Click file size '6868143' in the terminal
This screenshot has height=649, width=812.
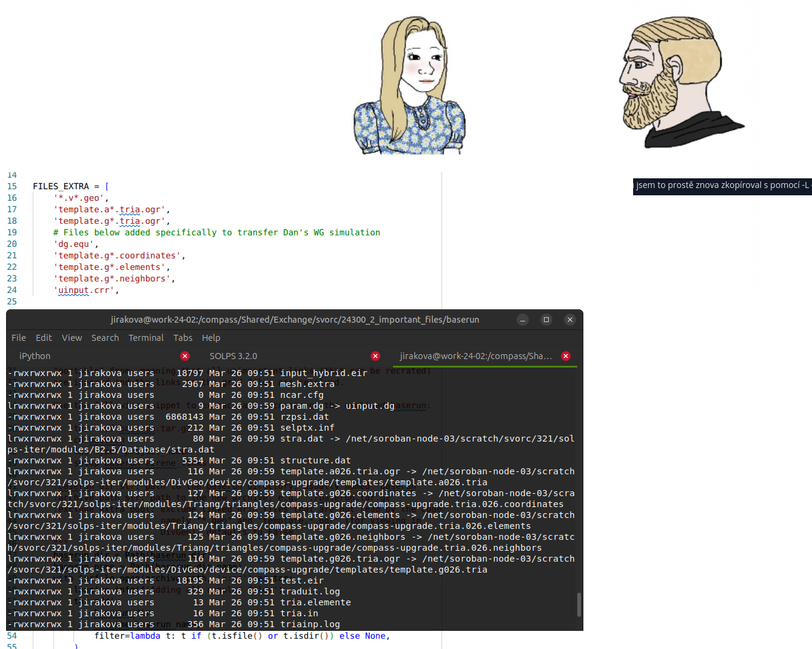pyautogui.click(x=184, y=417)
